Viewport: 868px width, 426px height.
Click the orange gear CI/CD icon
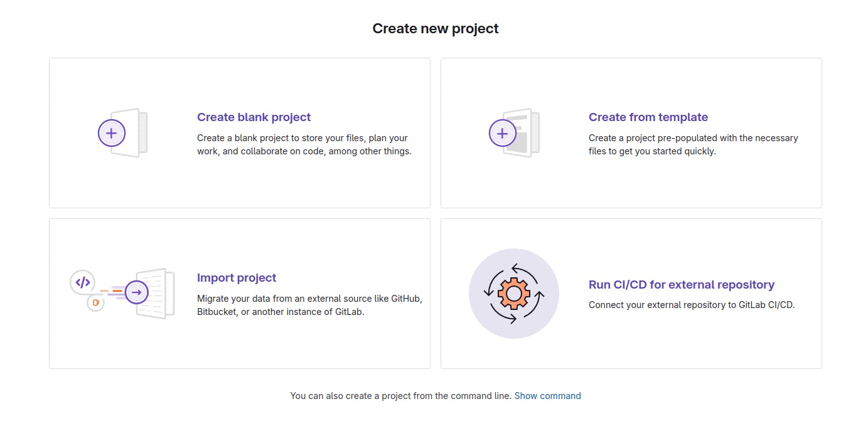[513, 293]
